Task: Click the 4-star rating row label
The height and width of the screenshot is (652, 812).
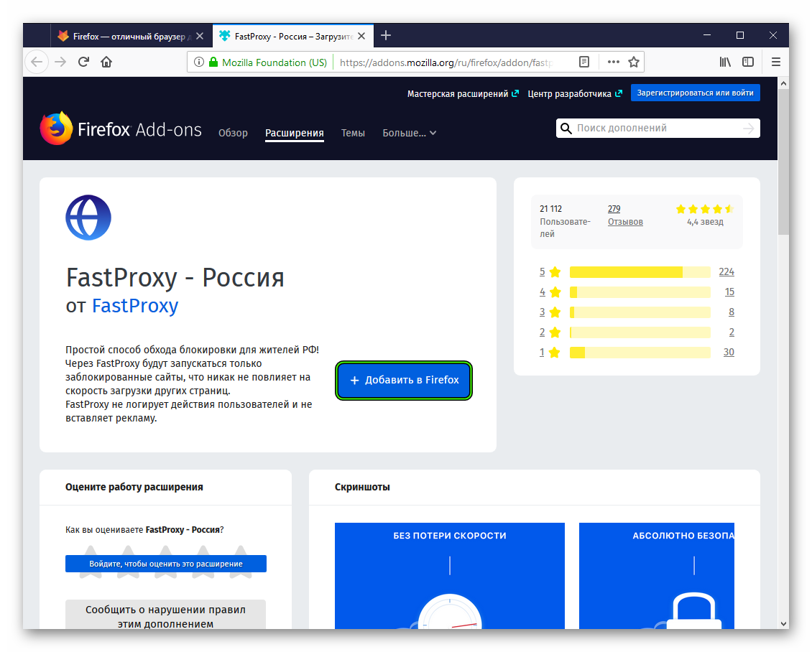Action: pos(550,292)
